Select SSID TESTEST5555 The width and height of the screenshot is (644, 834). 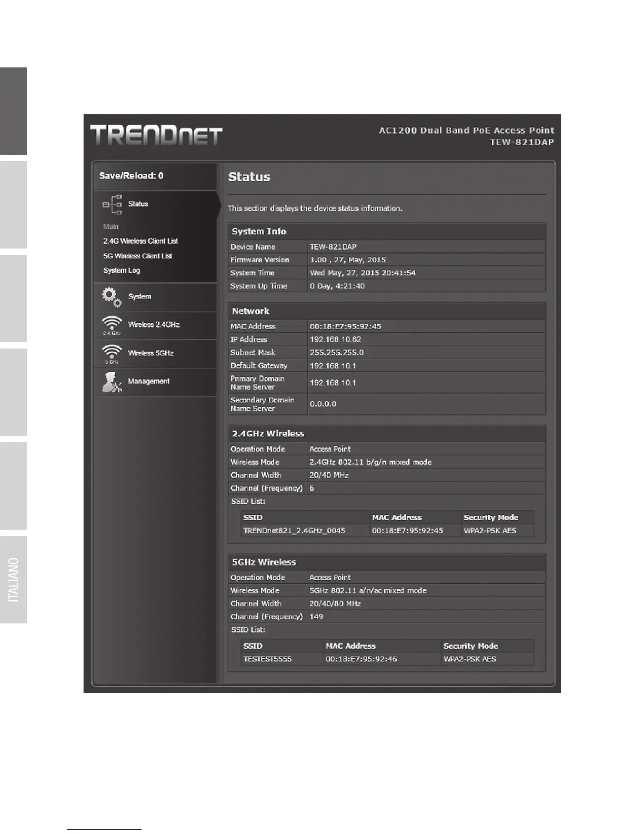pyautogui.click(x=267, y=659)
